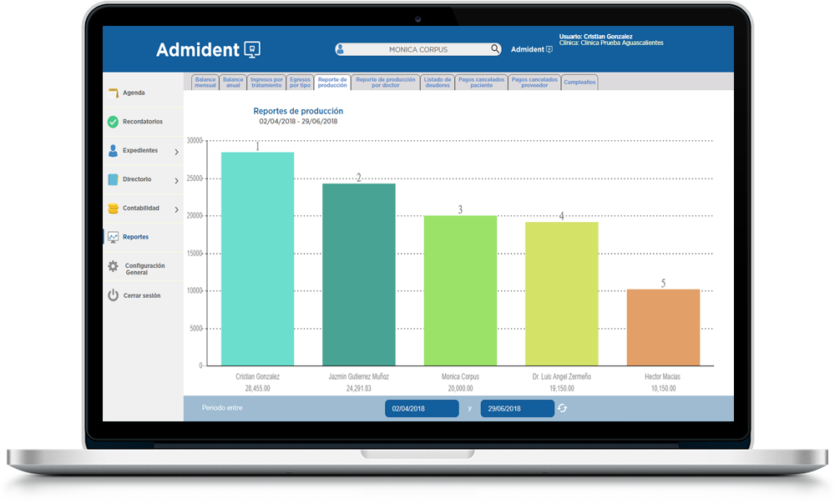This screenshot has width=835, height=504.
Task: Click the Cerrar sesión power icon
Action: 113,295
